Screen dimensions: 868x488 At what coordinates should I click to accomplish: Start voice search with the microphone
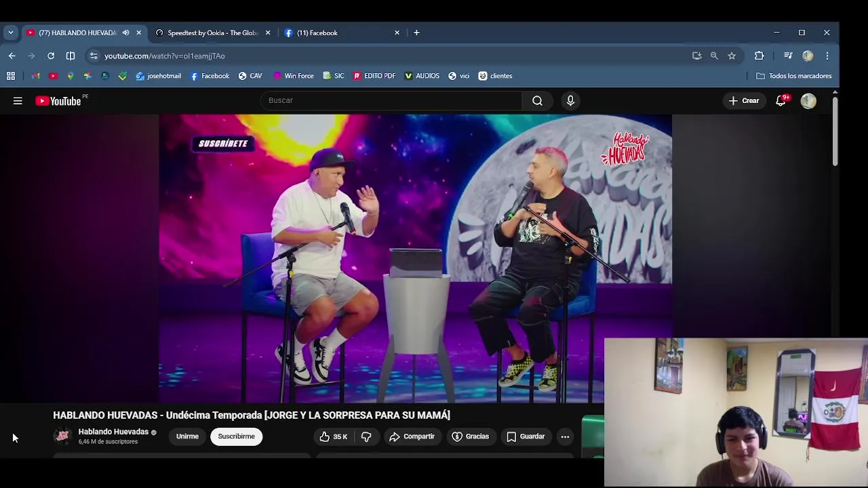tap(570, 101)
